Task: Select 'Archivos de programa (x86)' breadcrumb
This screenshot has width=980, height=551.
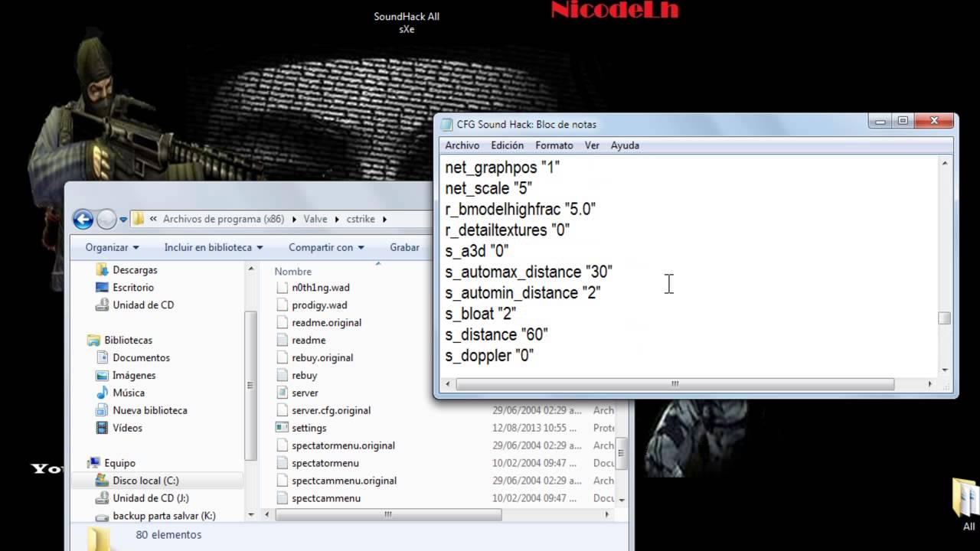Action: [223, 219]
